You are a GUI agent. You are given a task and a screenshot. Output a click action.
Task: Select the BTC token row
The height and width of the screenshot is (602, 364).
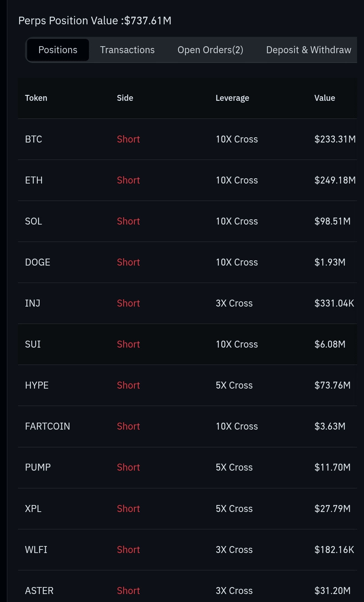coord(34,139)
